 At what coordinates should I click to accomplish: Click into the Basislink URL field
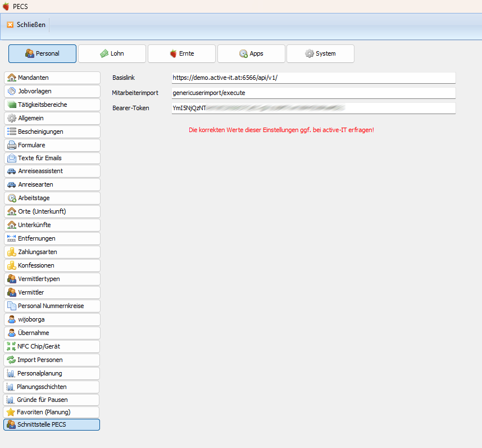(x=313, y=78)
